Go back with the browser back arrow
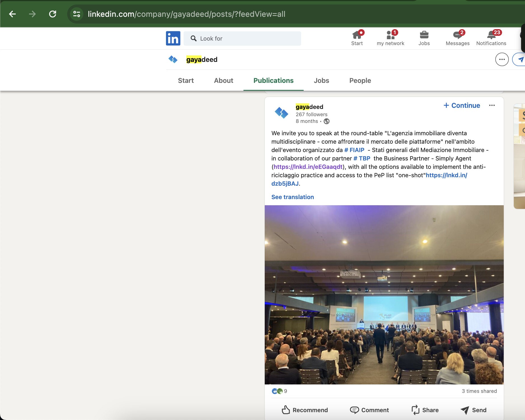This screenshot has height=420, width=525. pos(12,14)
